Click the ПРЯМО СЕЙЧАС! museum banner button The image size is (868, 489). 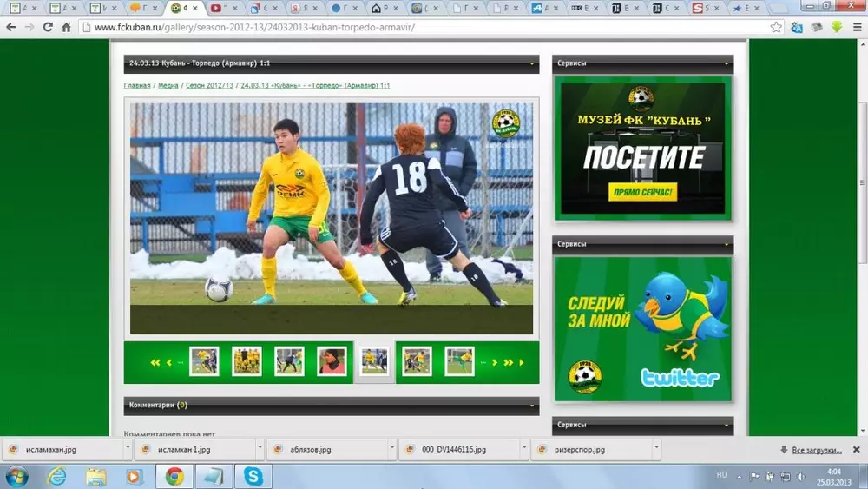(x=642, y=193)
